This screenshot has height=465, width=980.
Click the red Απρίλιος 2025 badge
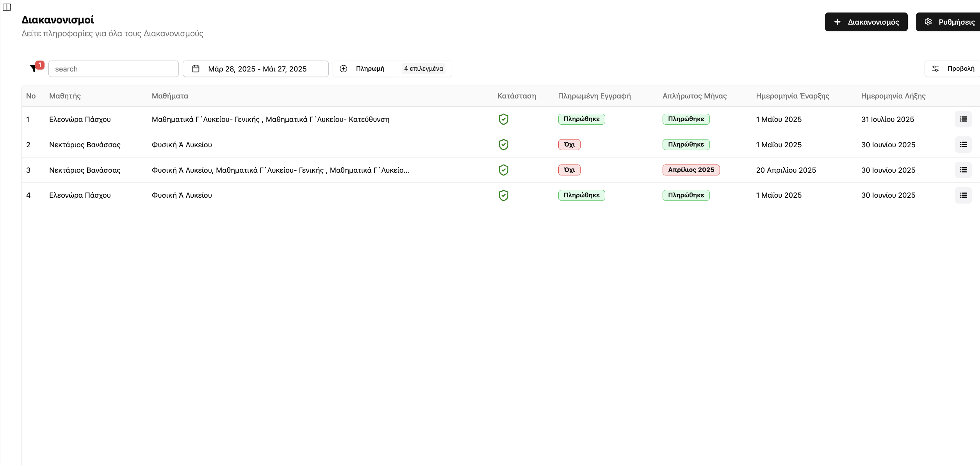coord(691,170)
